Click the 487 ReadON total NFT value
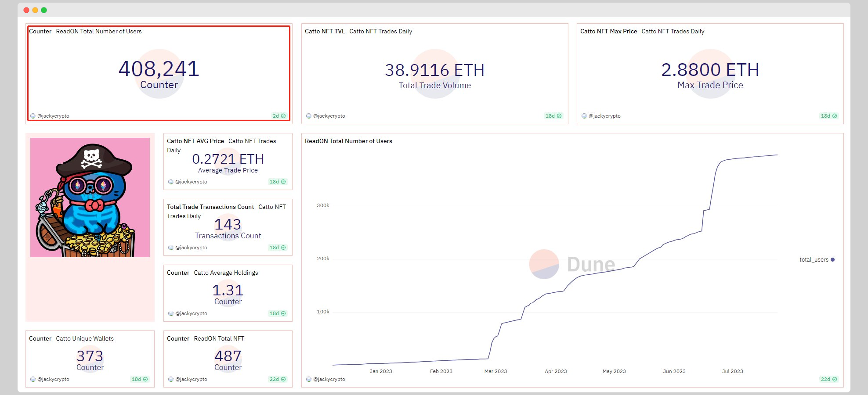This screenshot has height=395, width=868. click(x=228, y=356)
